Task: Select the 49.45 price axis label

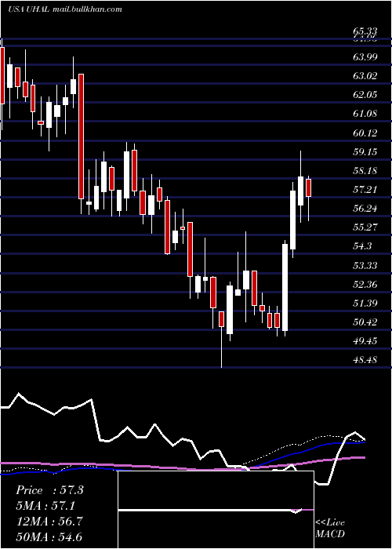Action: point(365,341)
